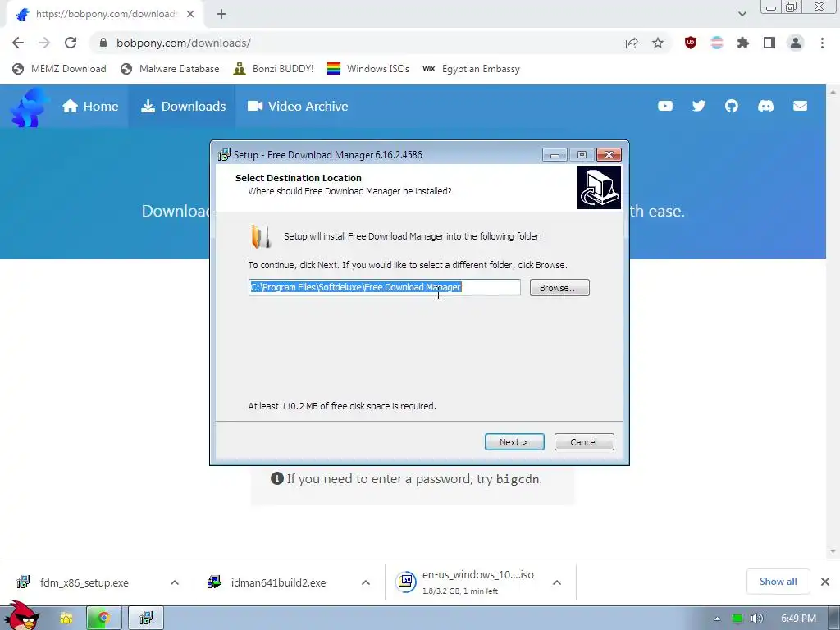Toggle the browser side panel icon
Screen dimensions: 840x630
tap(769, 43)
